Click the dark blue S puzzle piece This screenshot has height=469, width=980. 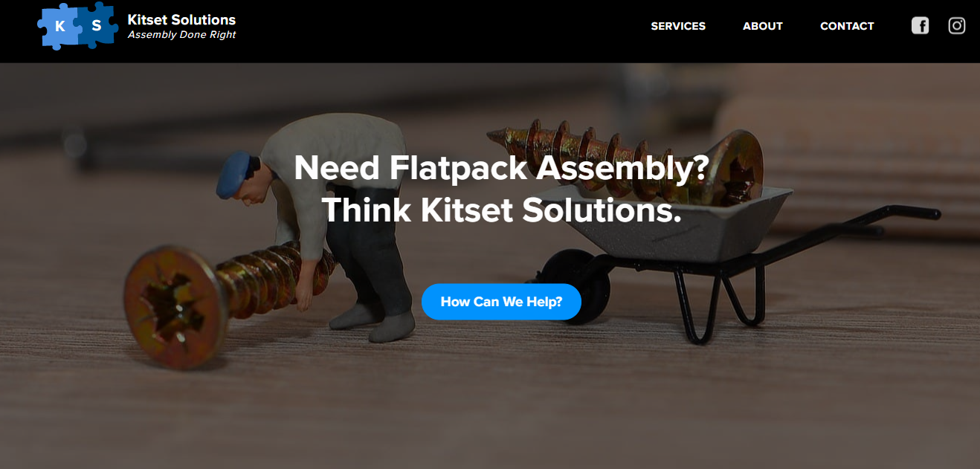[97, 25]
